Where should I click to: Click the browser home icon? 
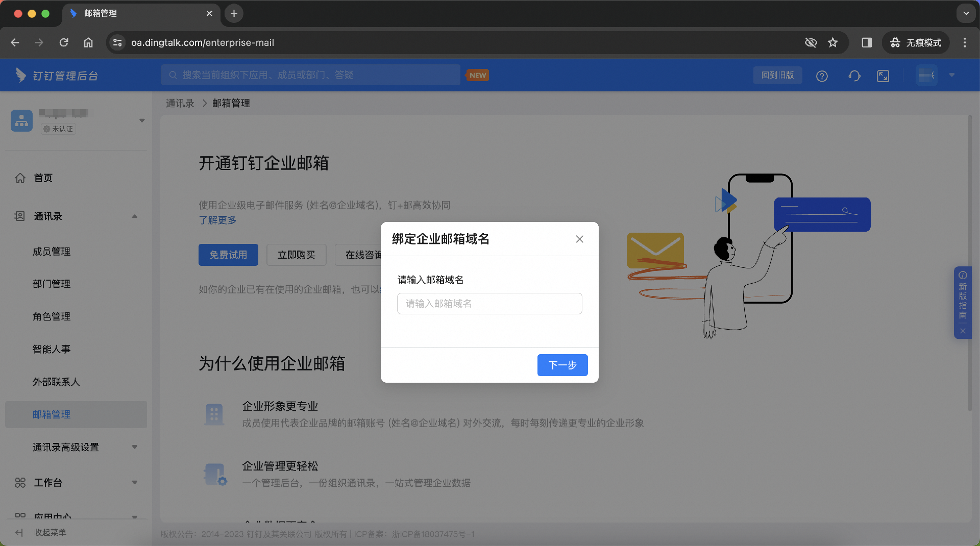(x=88, y=42)
